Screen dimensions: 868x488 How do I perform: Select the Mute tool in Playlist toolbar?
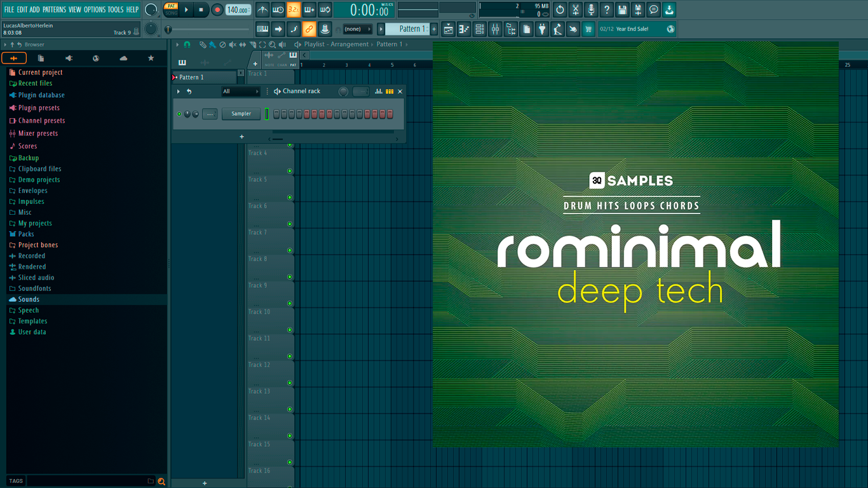233,44
